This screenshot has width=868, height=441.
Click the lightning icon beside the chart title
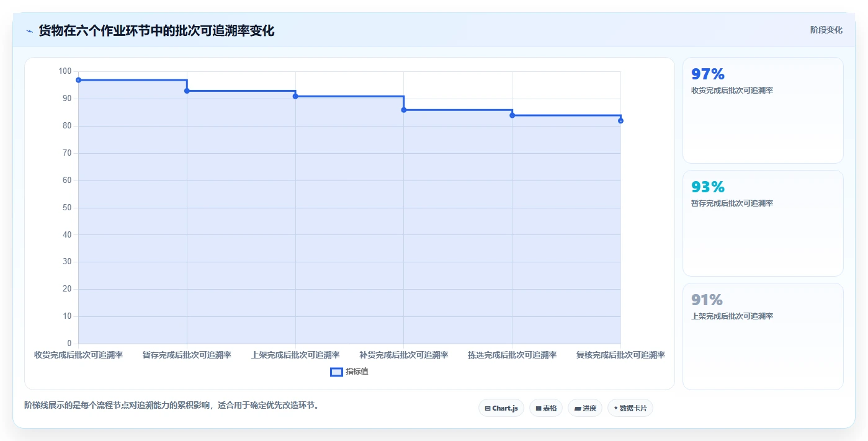tap(29, 31)
